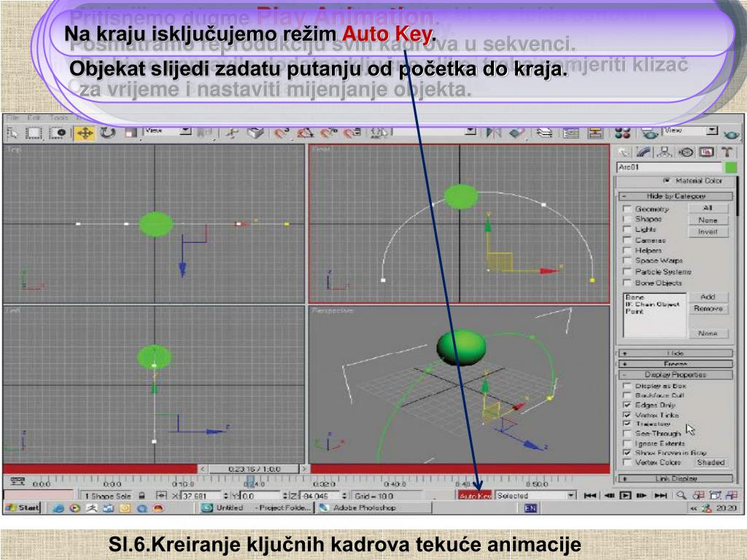The width and height of the screenshot is (747, 560).
Task: Check the Lights category checkbox
Action: coord(627,230)
